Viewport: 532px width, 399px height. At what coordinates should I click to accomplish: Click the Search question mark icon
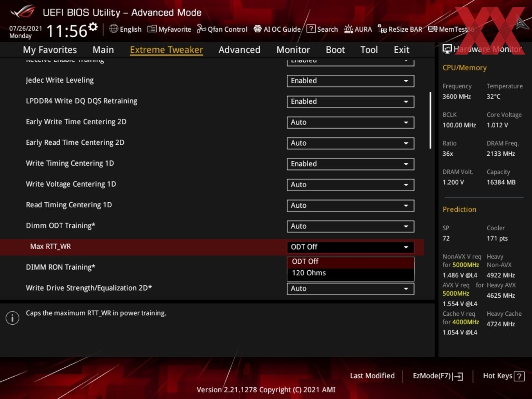[311, 29]
